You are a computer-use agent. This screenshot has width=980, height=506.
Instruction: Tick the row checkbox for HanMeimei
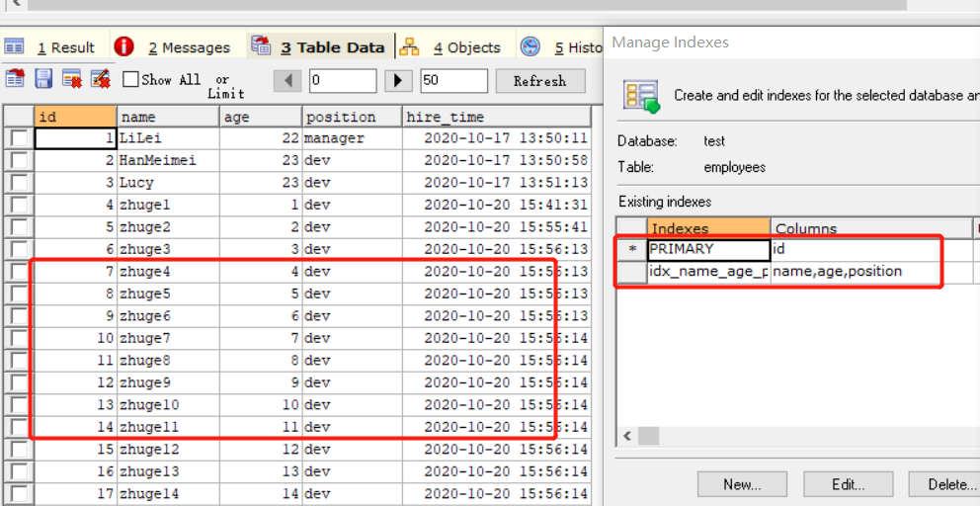[x=19, y=161]
